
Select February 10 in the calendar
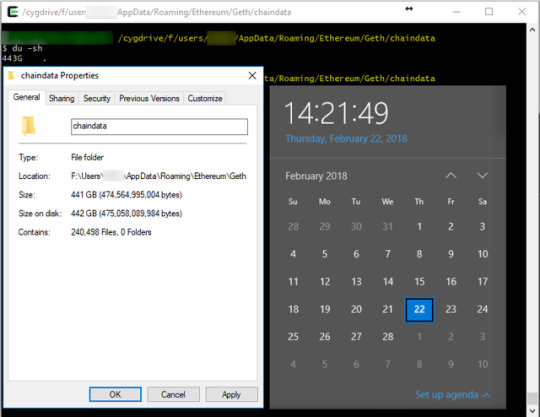point(482,254)
